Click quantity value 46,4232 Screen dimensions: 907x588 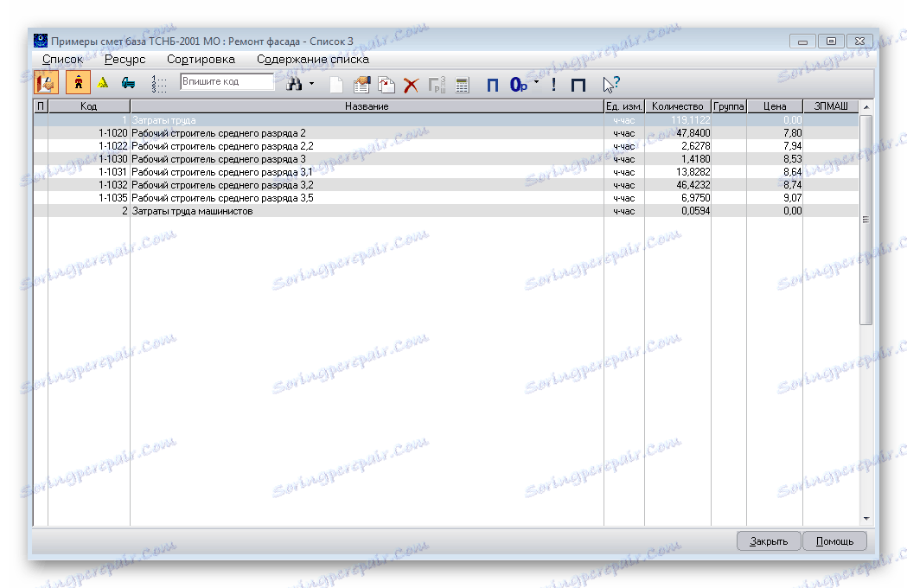coord(693,185)
